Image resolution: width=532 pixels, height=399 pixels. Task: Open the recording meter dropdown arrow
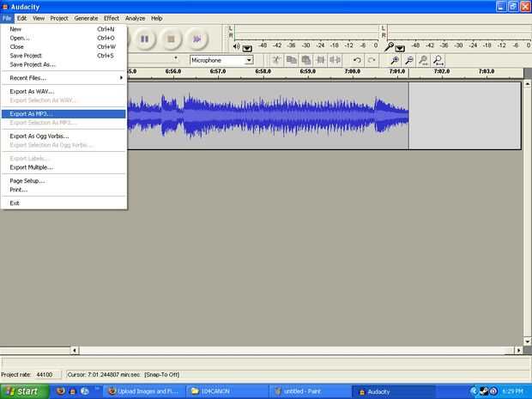click(400, 49)
